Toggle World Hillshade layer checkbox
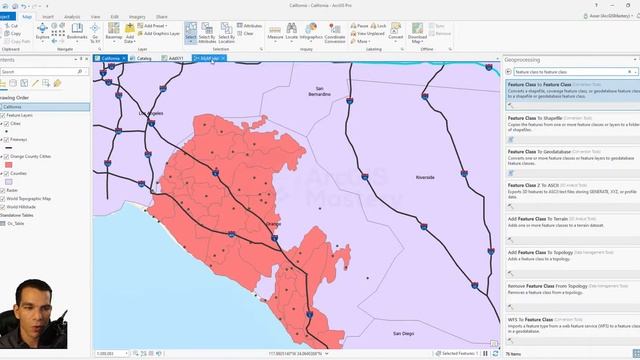 click(3, 207)
